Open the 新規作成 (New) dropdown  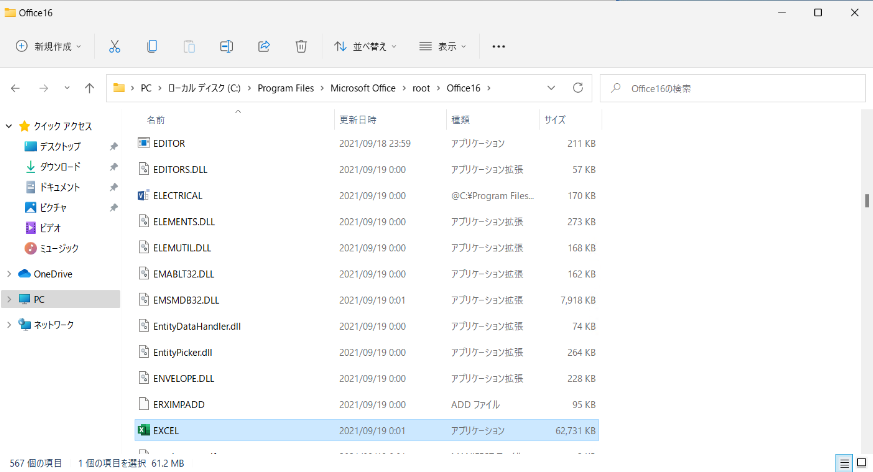48,46
